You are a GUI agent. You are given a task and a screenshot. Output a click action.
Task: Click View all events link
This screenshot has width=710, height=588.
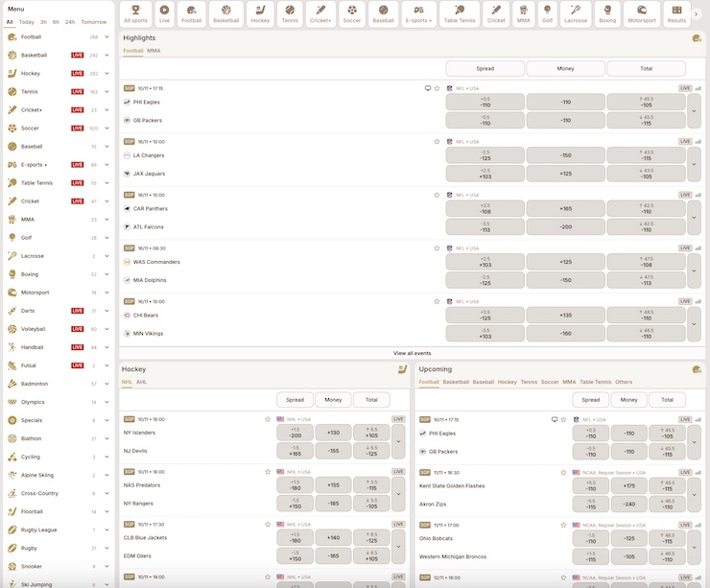click(412, 353)
